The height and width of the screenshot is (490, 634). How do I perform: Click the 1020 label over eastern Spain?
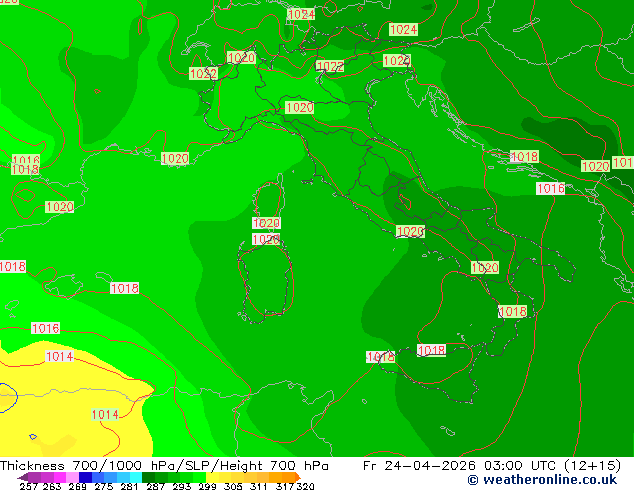click(59, 207)
